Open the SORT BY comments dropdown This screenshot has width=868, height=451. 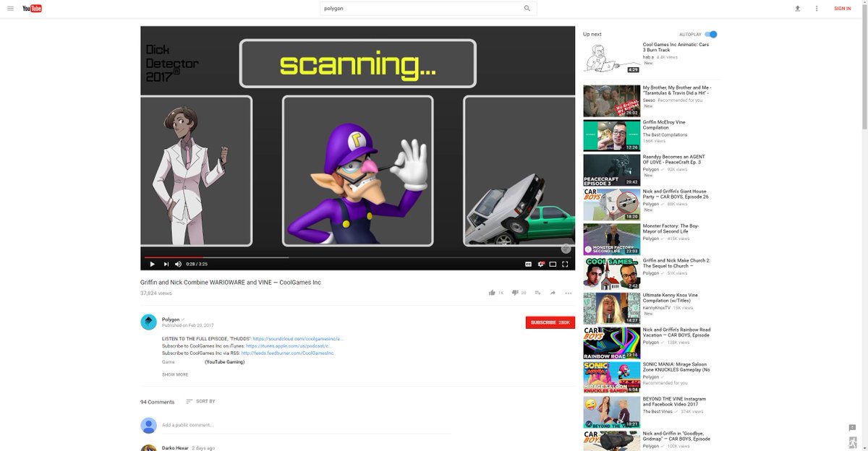pyautogui.click(x=200, y=401)
